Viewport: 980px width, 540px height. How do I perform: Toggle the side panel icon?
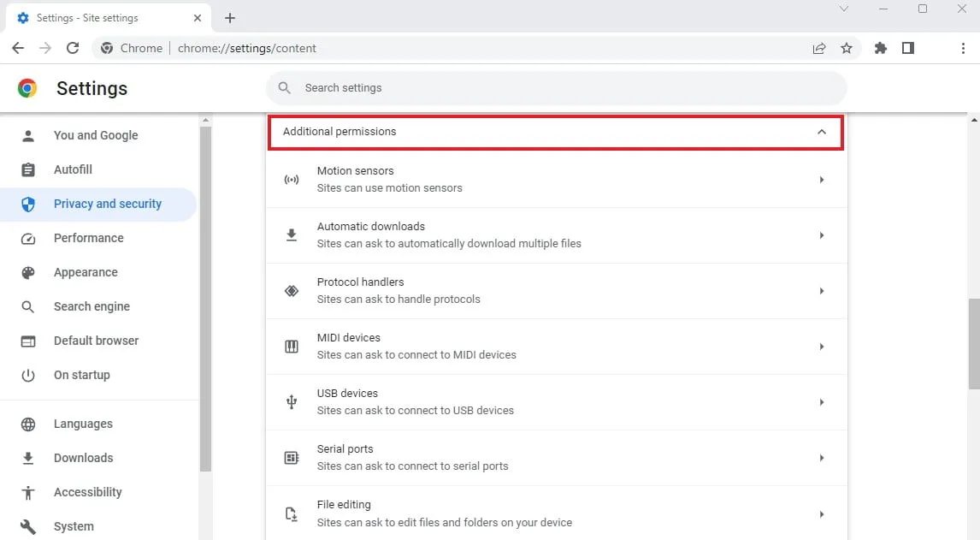coord(909,48)
